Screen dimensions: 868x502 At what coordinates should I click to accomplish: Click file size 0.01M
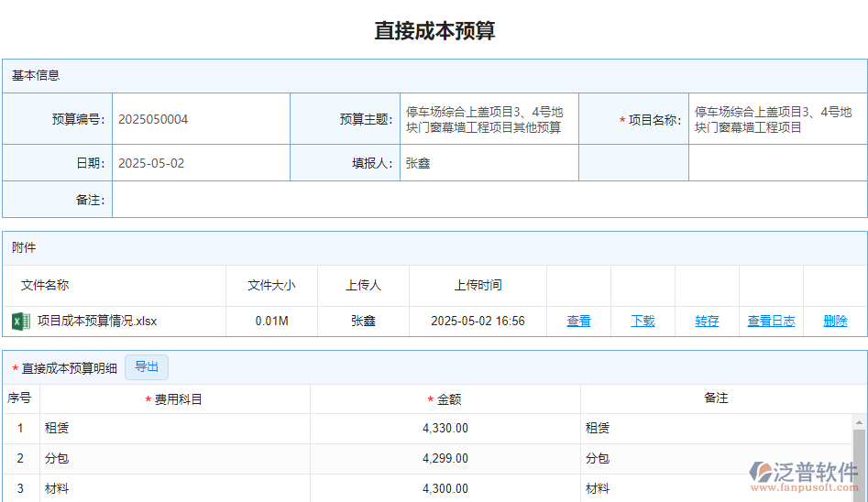pos(272,321)
